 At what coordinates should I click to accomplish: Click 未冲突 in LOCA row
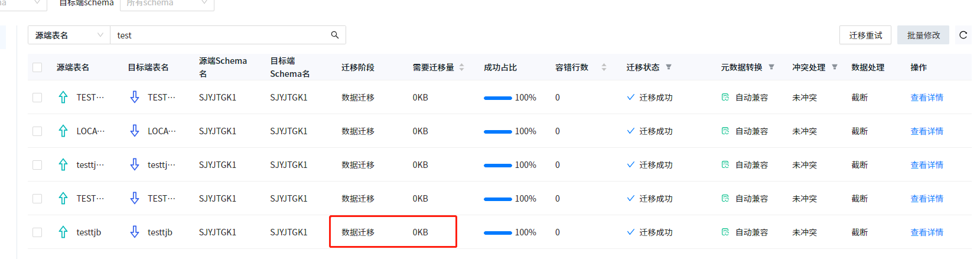tap(805, 131)
